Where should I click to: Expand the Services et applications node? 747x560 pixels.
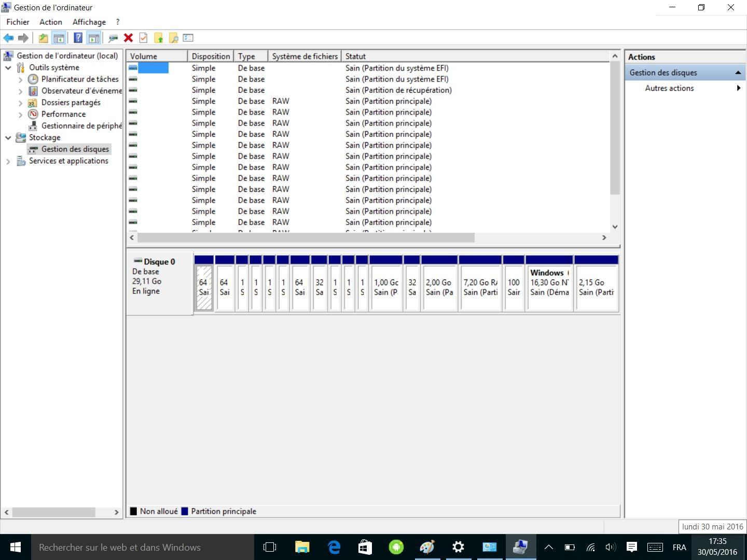(8, 161)
